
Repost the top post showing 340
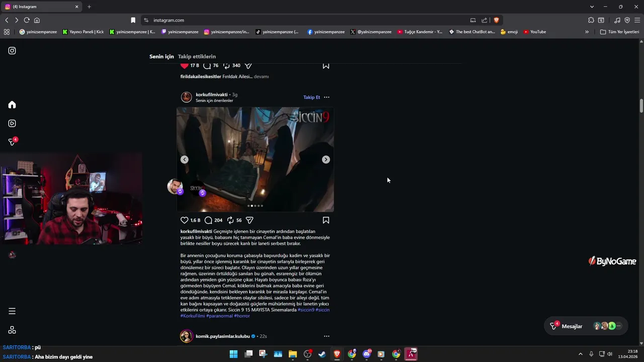pos(226,65)
